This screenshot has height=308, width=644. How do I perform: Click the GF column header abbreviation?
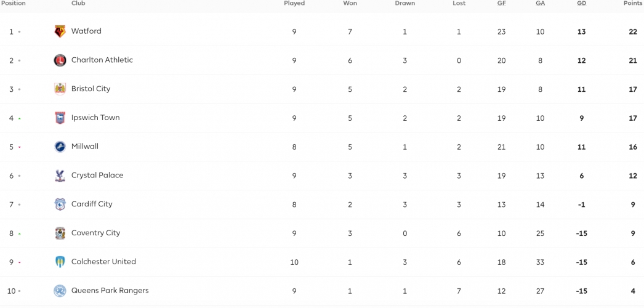point(502,3)
